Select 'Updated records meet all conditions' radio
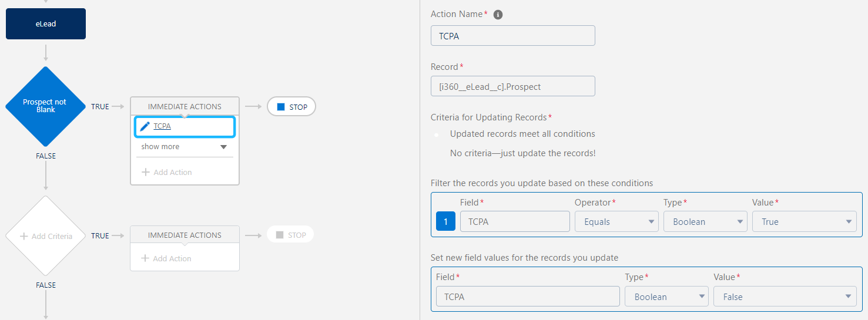Image resolution: width=868 pixels, height=320 pixels. coord(436,134)
